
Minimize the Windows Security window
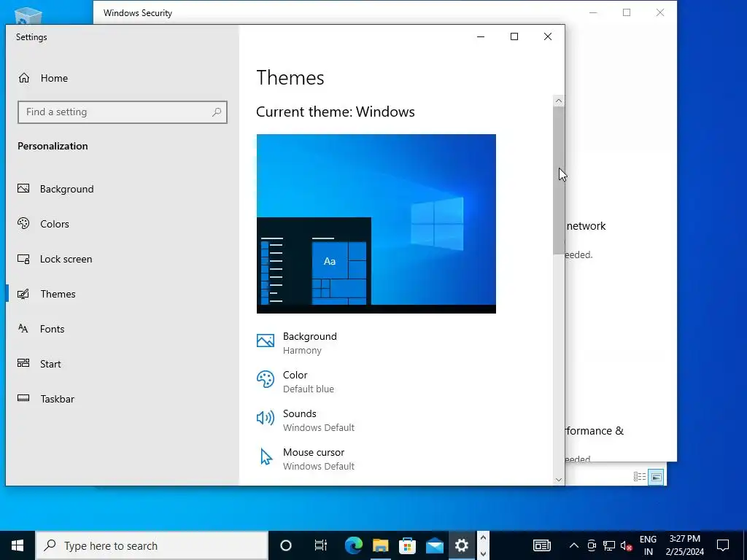click(593, 13)
